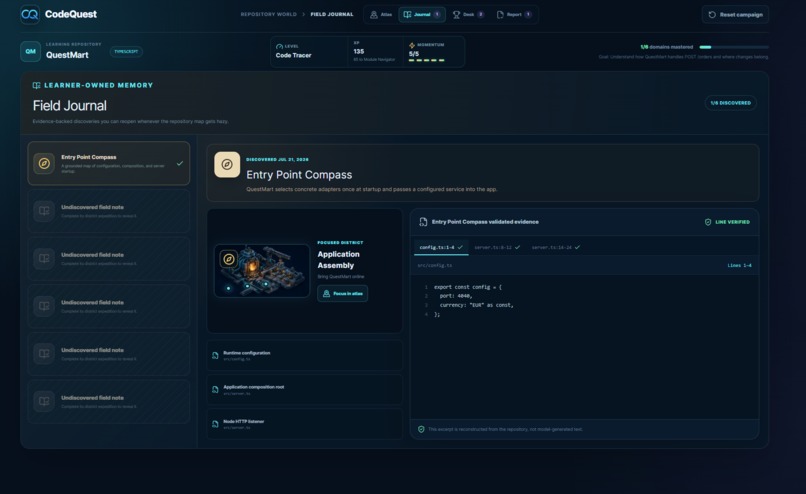806x494 pixels.
Task: Click the code line 'export const config = {'
Action: point(468,287)
